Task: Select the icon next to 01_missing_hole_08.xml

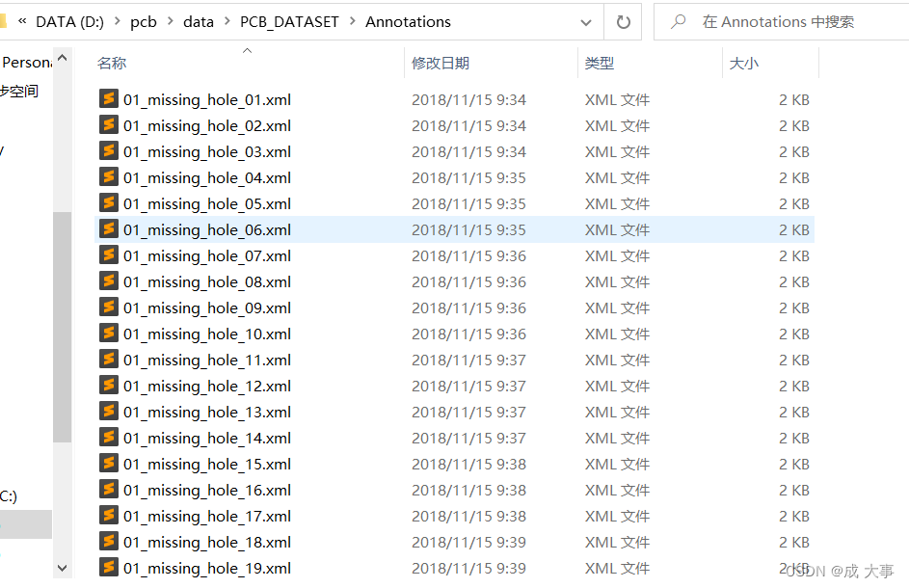Action: [x=109, y=281]
